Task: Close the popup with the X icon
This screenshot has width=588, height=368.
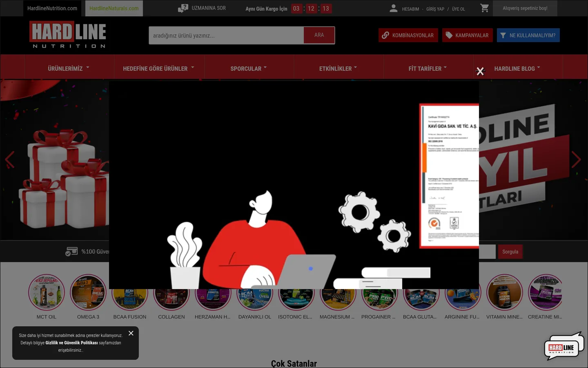Action: (x=480, y=72)
